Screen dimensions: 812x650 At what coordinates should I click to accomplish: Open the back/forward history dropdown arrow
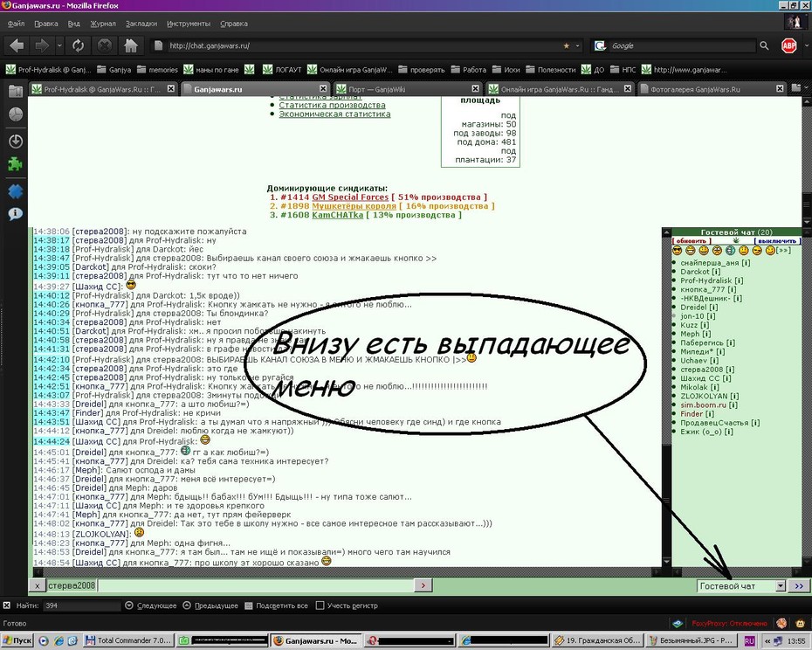[59, 45]
